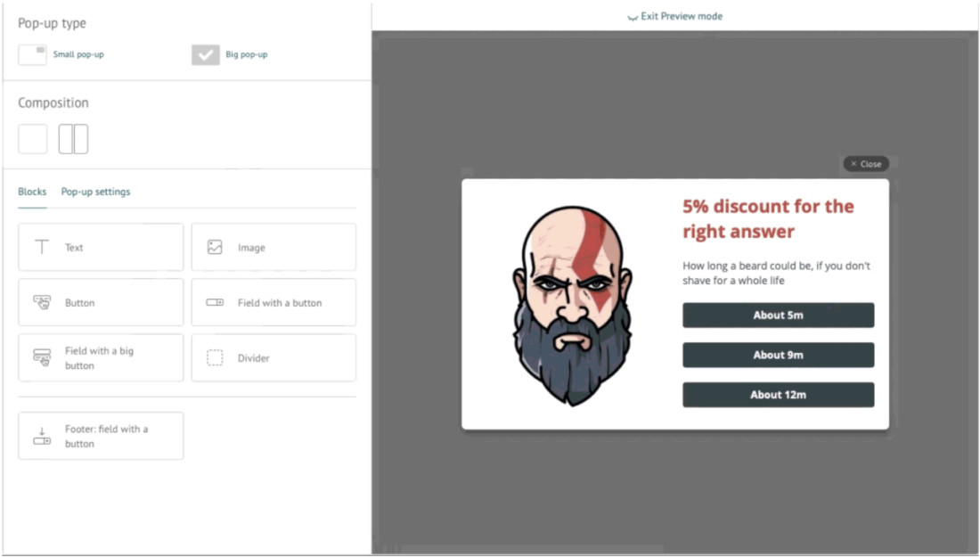Click the Divider block dashed-square icon
Screen dimensions: 980x557
pos(215,357)
